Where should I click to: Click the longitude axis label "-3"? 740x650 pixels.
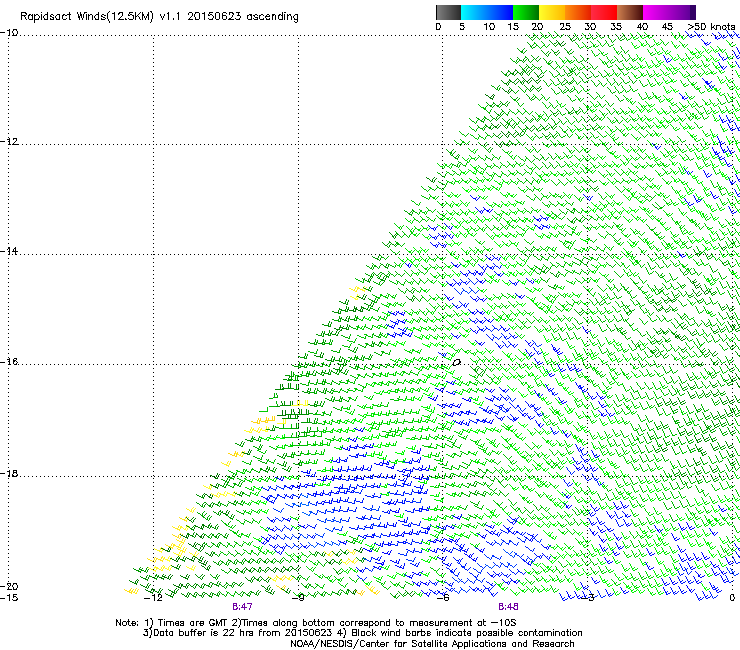click(x=587, y=598)
